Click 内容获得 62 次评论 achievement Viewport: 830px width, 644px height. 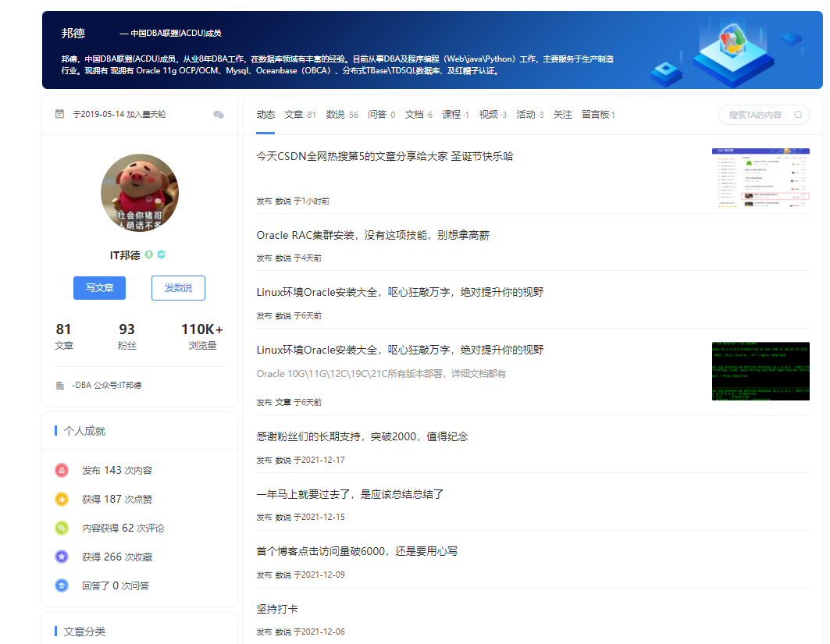point(123,528)
